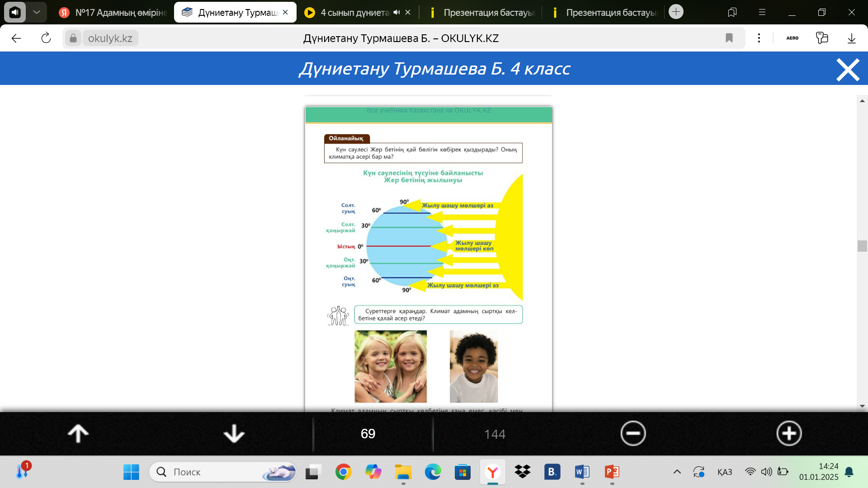Bookmark this page in address bar

pos(729,38)
